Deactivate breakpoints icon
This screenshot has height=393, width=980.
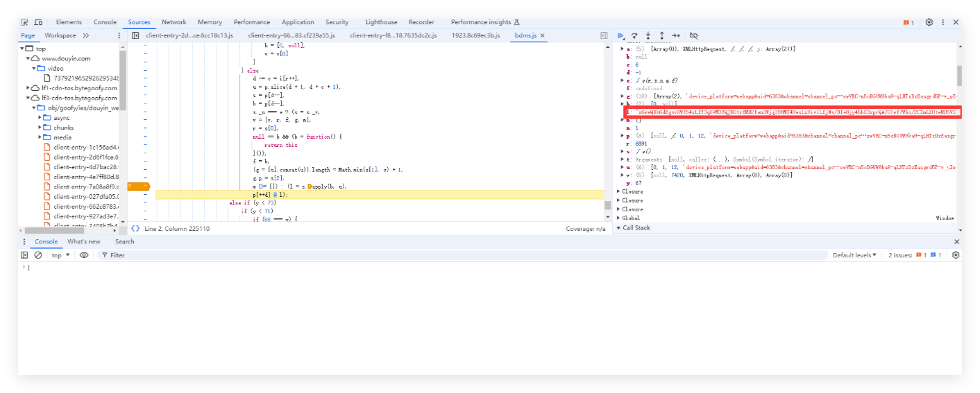[x=694, y=36]
